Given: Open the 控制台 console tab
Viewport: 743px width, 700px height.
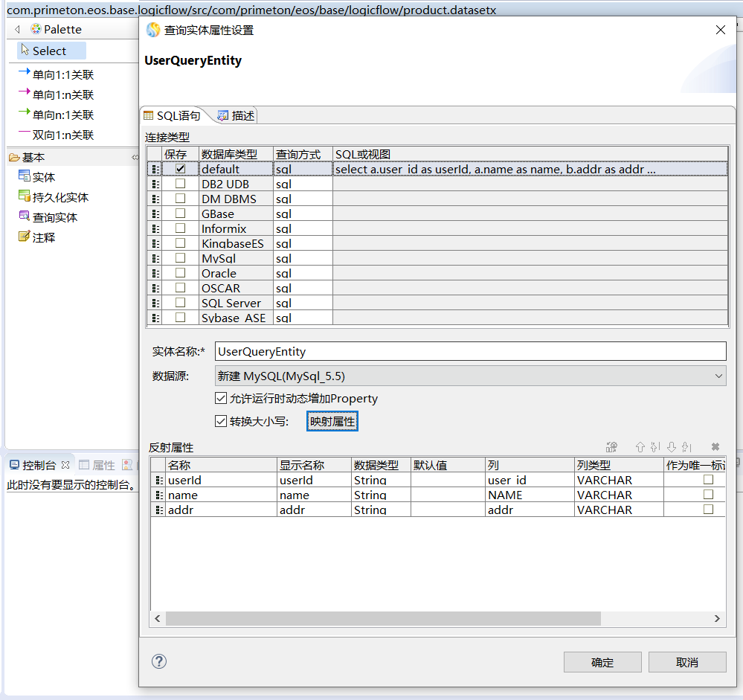Looking at the screenshot, I should 39,465.
